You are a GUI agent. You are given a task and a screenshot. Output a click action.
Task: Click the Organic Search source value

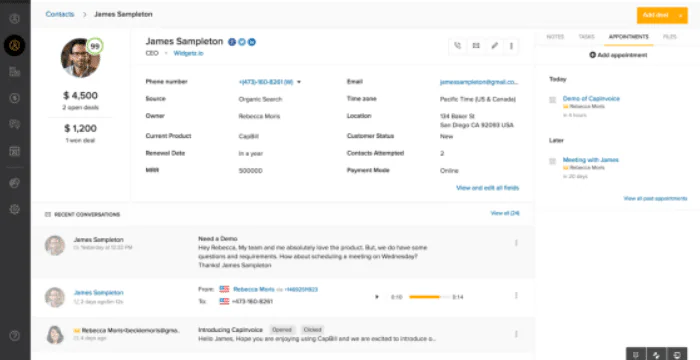click(260, 99)
